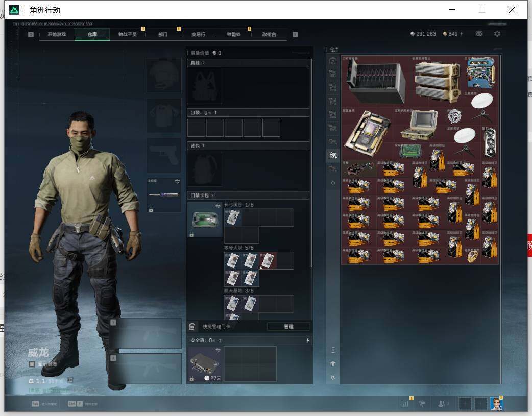Open game settings gear at top right

tap(497, 34)
